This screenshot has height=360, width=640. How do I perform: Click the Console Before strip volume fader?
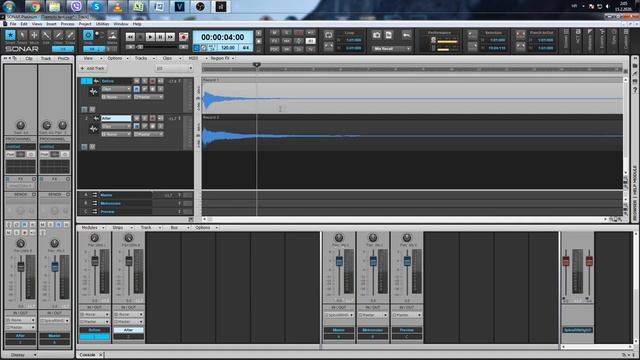(95, 262)
